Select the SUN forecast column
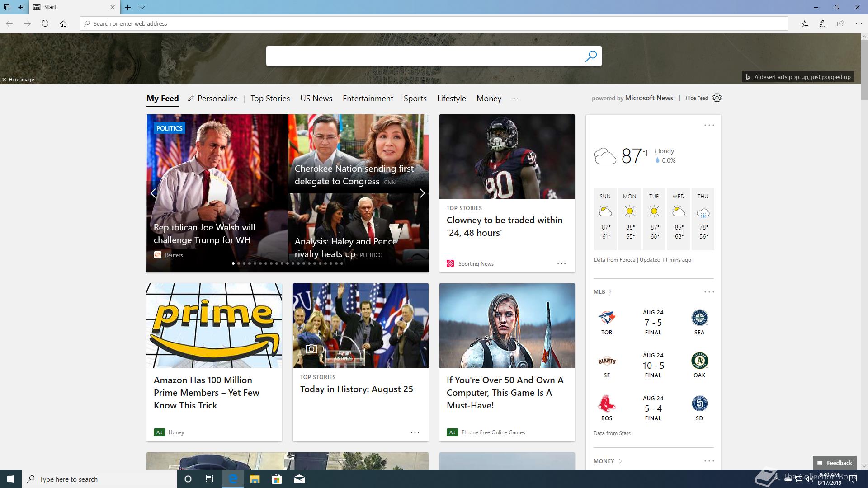The image size is (868, 488). point(605,219)
